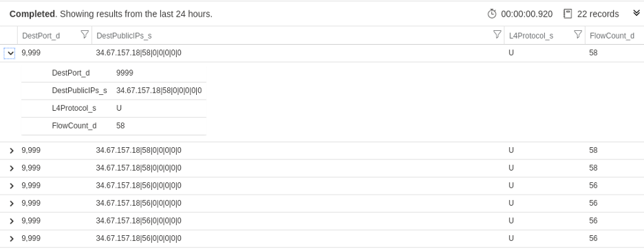
Task: Collapse the expanded first result row
Action: click(x=10, y=53)
